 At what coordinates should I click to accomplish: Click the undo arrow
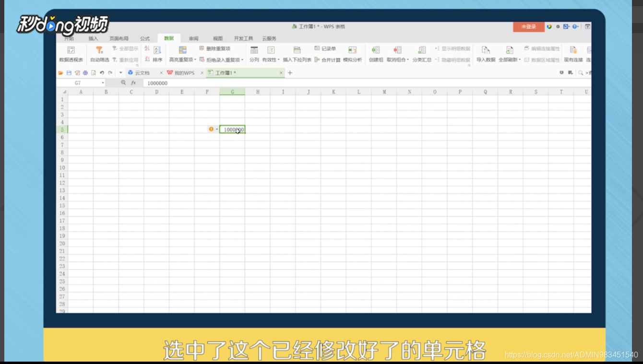(102, 73)
